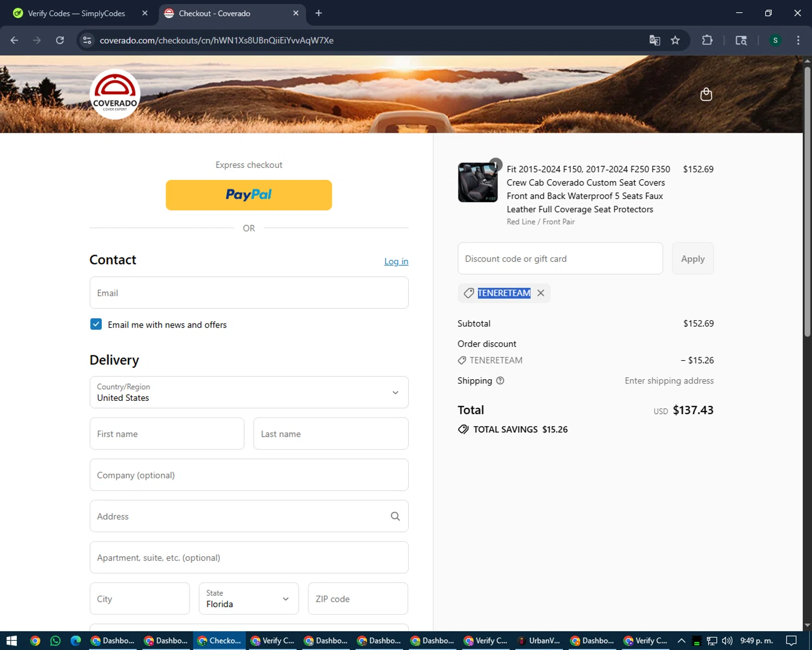Close the Checkout - Coverado tab
The image size is (812, 650).
[296, 13]
